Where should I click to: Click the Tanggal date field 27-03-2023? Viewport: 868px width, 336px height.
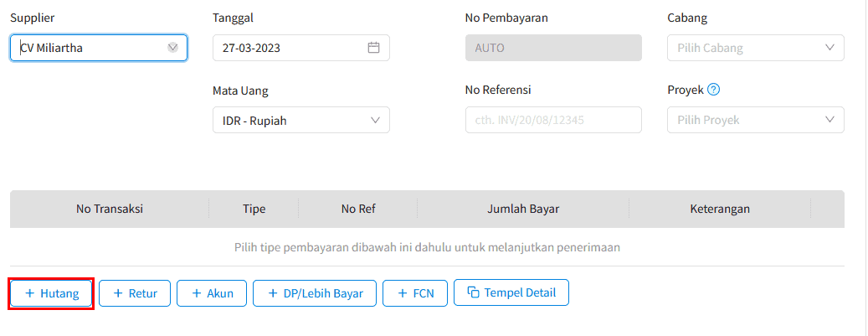coord(301,48)
